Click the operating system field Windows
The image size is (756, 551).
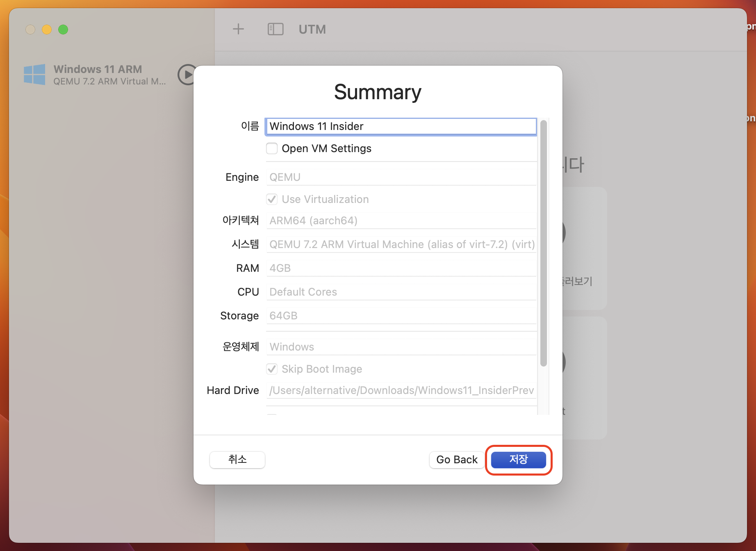point(401,347)
